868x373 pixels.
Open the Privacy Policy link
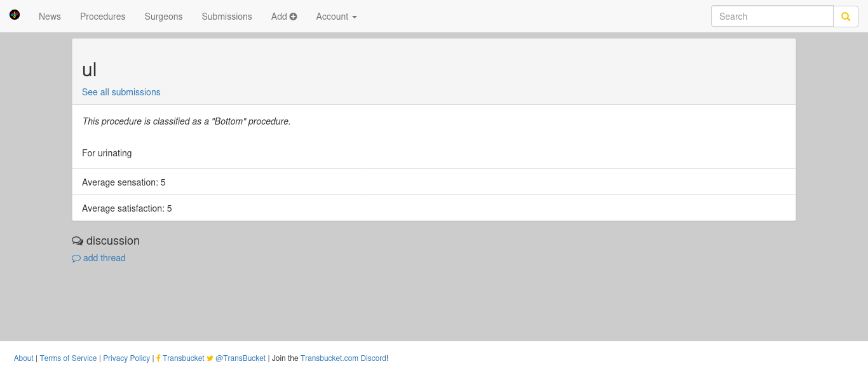(x=126, y=358)
